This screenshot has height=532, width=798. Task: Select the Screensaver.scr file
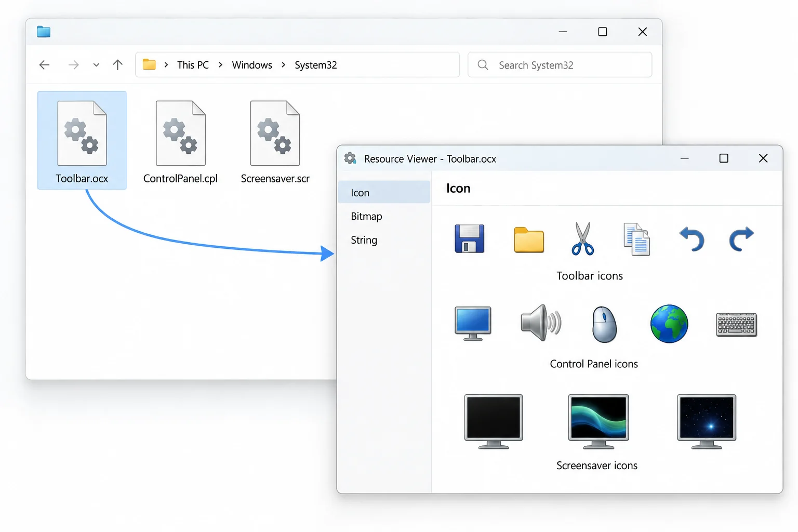[275, 142]
